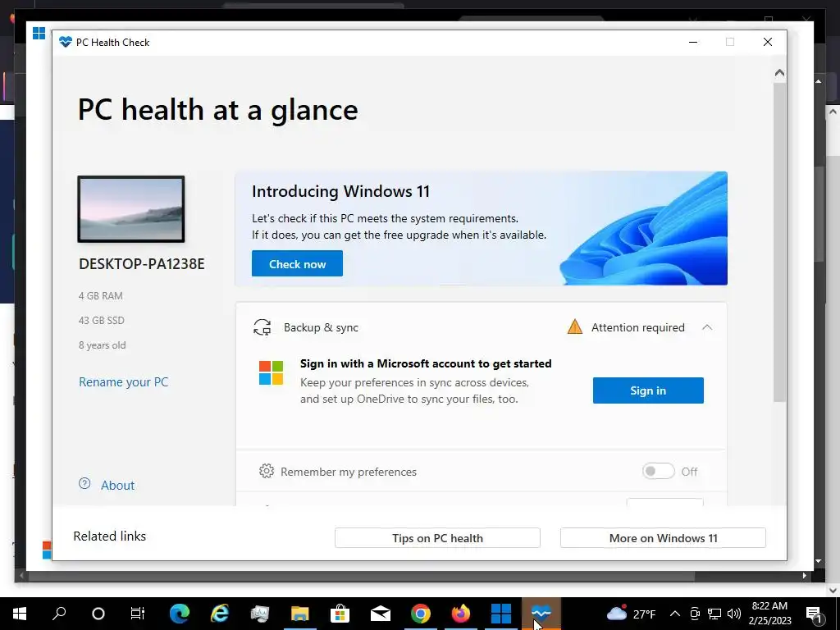This screenshot has height=630, width=840.
Task: Open the About link
Action: coord(118,486)
